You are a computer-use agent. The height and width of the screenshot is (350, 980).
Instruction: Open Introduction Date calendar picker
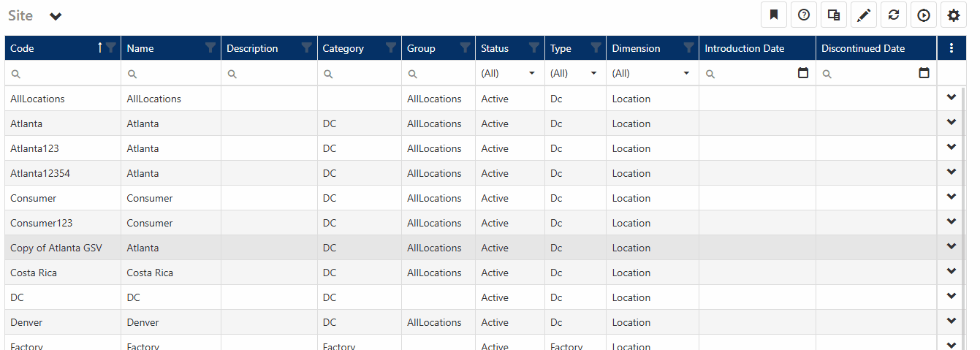coord(803,73)
